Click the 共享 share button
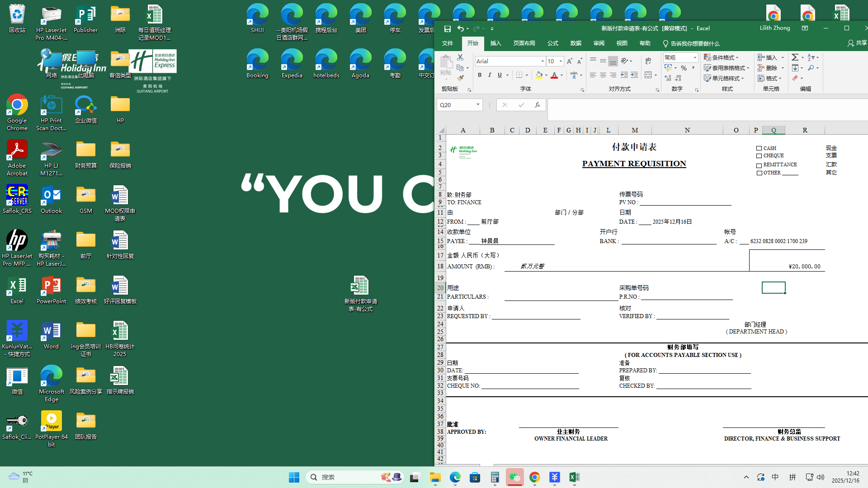Image resolution: width=868 pixels, height=488 pixels. pos(857,43)
